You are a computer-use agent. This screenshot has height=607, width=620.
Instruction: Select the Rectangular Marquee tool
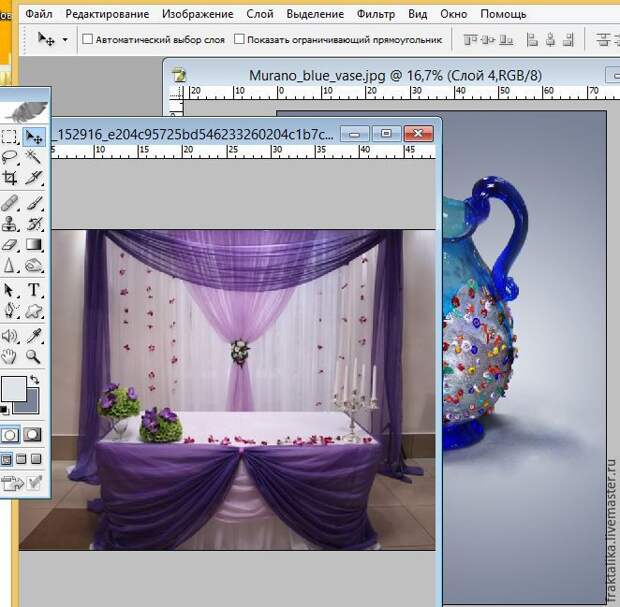point(9,136)
